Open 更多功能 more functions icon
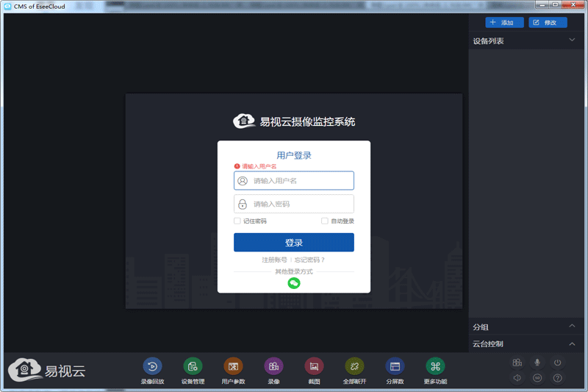The width and height of the screenshot is (588, 392). [x=435, y=366]
